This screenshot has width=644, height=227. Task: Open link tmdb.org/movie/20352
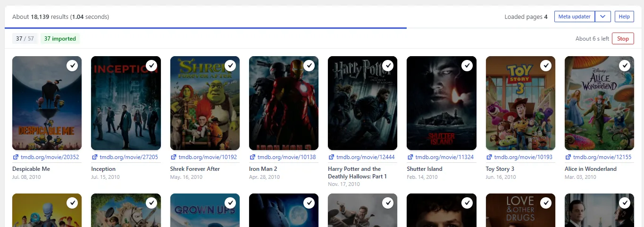pos(50,157)
